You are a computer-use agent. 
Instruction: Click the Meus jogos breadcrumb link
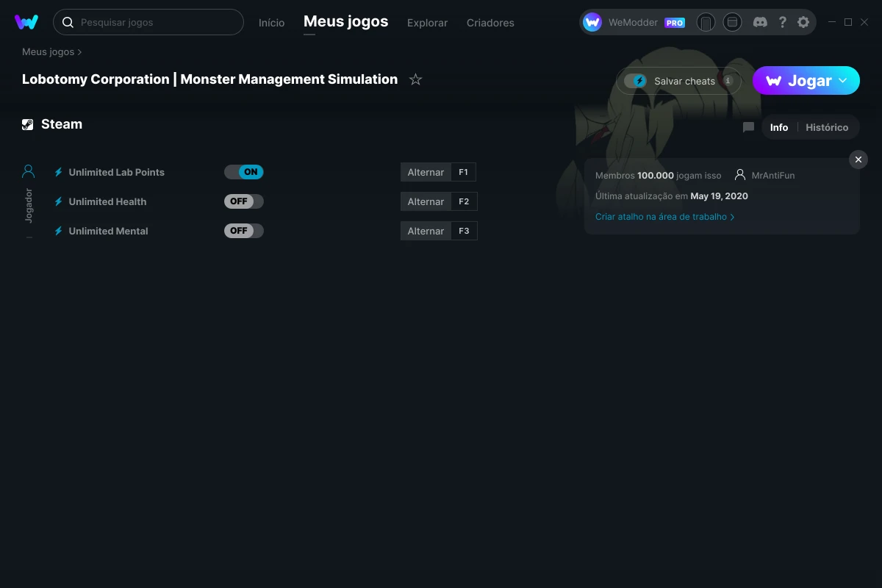tap(48, 52)
